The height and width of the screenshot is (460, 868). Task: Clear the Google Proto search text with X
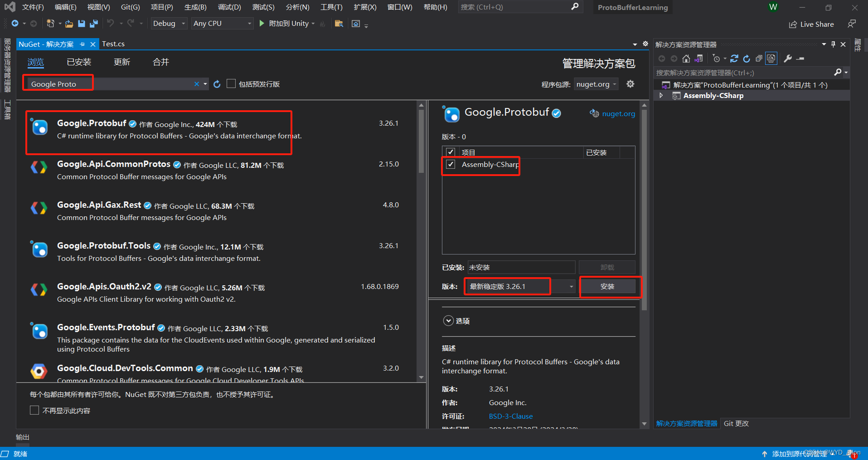click(197, 84)
